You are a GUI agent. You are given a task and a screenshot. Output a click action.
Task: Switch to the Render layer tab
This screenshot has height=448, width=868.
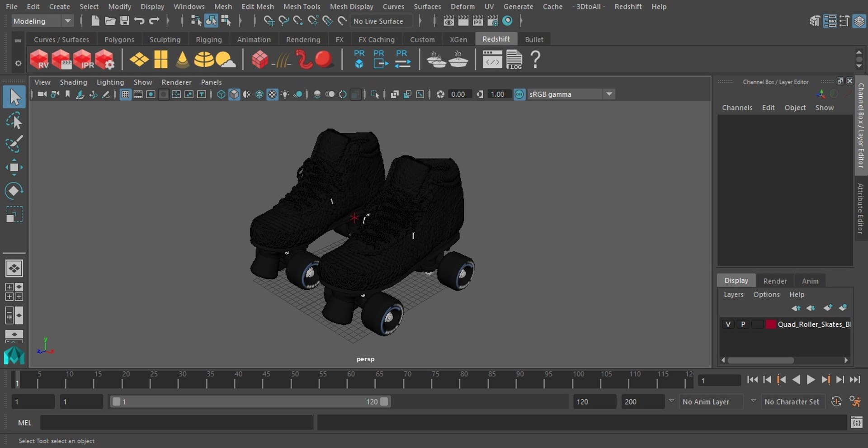tap(775, 281)
